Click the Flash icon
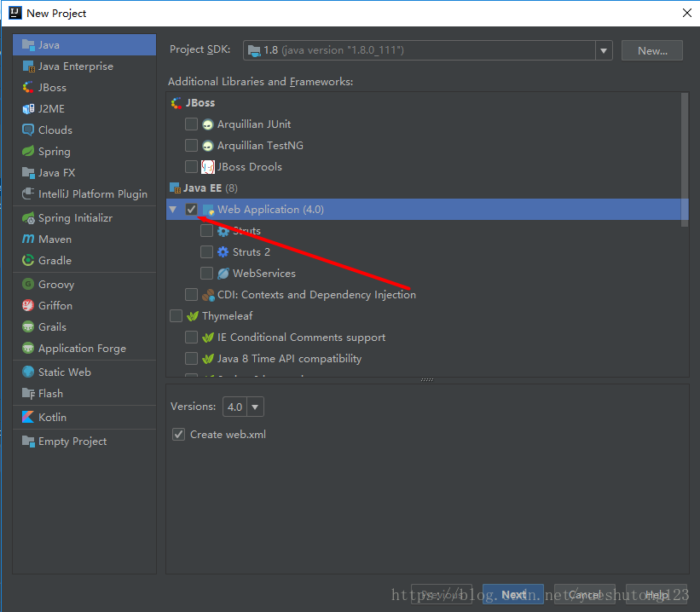The height and width of the screenshot is (612, 700). 28,393
